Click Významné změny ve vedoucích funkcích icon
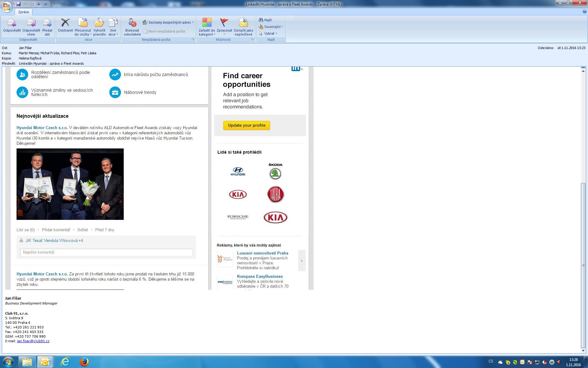 [22, 92]
